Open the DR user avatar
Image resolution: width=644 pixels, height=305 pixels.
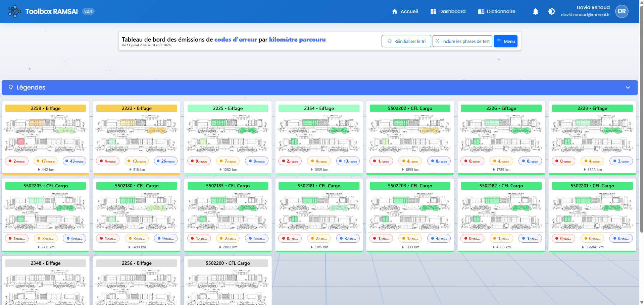[622, 11]
